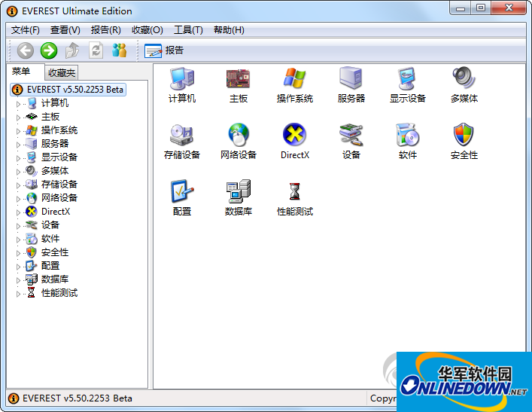Switch to the 菜单 tab
The height and width of the screenshot is (412, 532).
[x=21, y=72]
